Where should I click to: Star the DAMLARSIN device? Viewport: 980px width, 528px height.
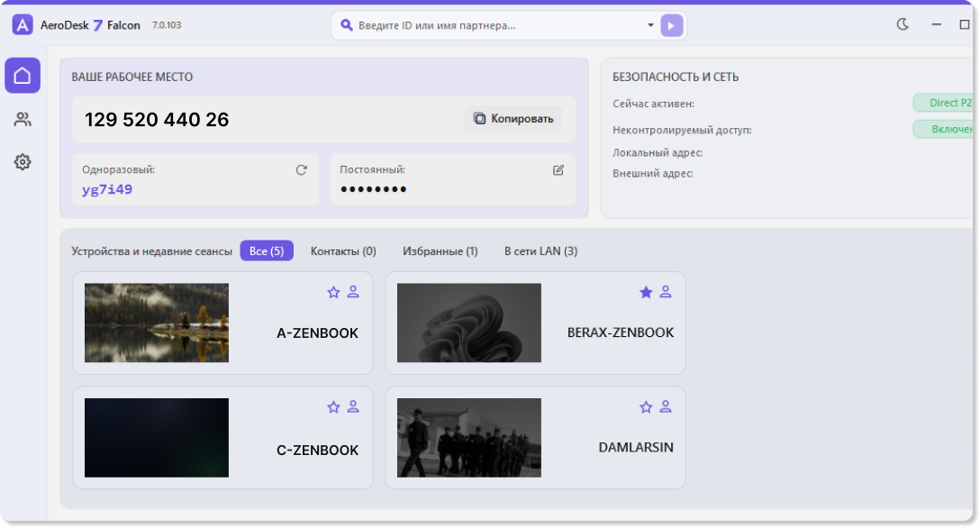click(646, 407)
